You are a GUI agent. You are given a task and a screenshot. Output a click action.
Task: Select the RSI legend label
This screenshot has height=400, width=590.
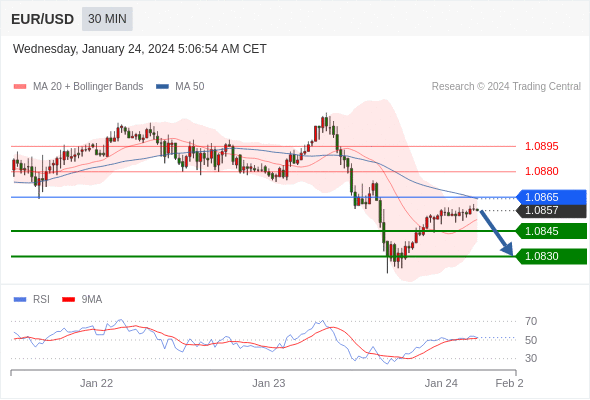(x=41, y=300)
